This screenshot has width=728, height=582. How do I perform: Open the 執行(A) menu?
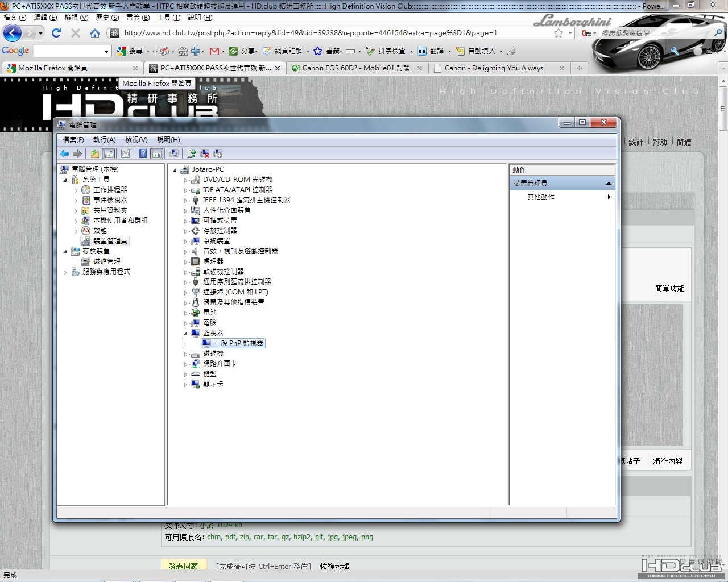[x=104, y=139]
